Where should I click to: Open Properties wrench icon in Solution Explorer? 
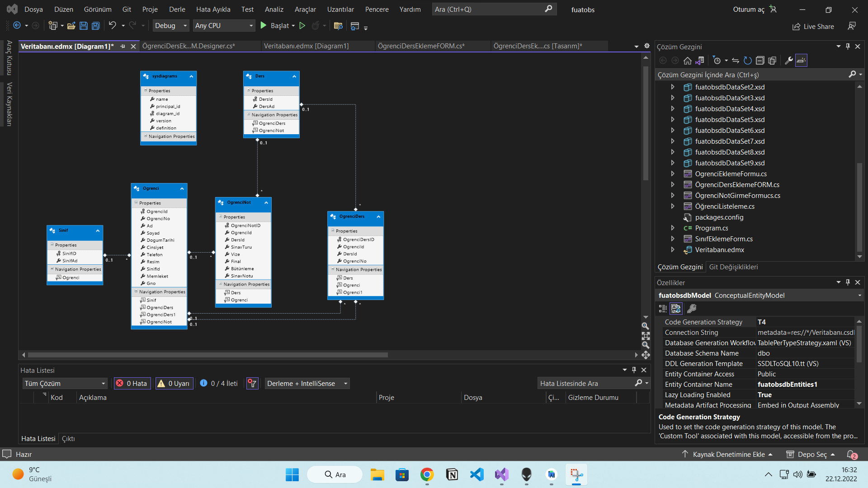coord(788,61)
